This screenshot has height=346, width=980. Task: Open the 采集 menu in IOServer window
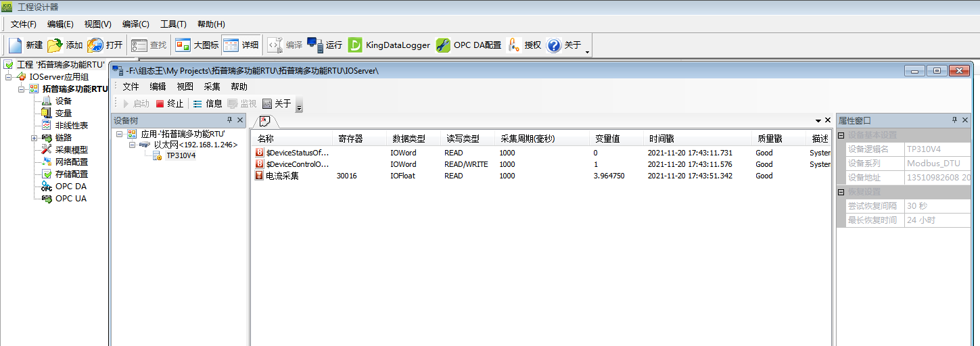[x=212, y=86]
